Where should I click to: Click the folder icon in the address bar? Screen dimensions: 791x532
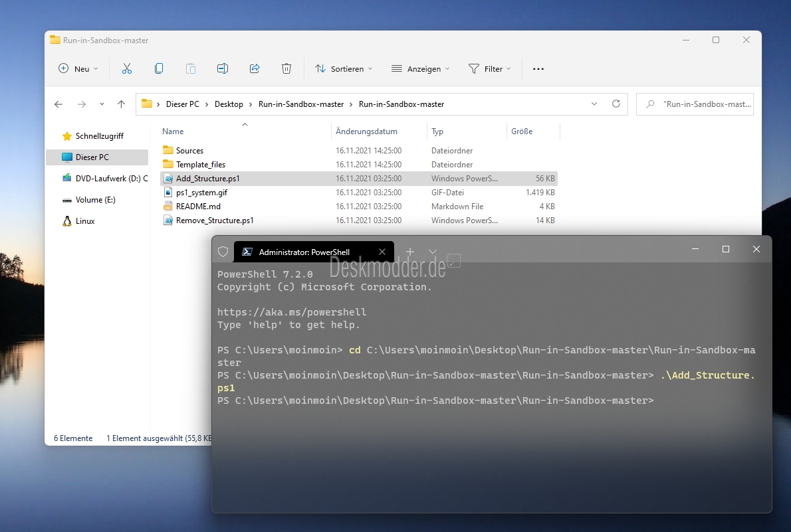(x=147, y=104)
